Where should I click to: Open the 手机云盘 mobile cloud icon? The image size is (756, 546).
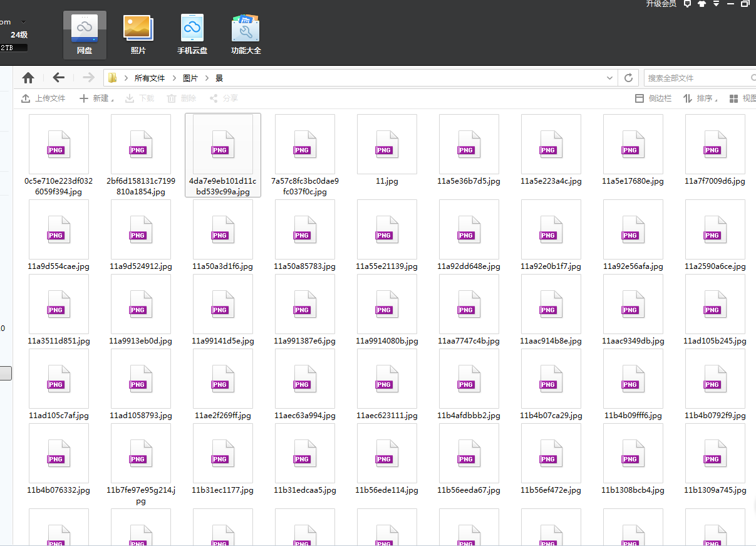point(192,35)
